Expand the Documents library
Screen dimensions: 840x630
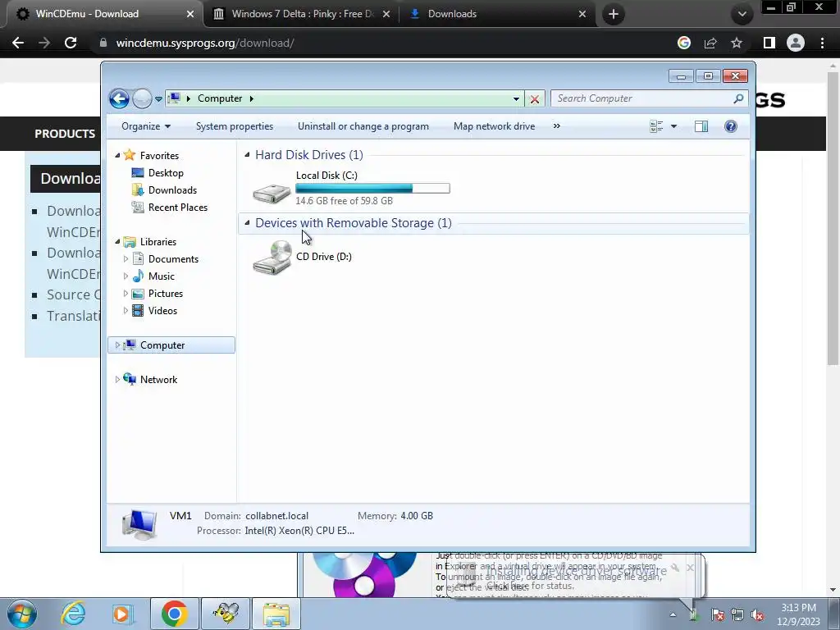tap(126, 259)
